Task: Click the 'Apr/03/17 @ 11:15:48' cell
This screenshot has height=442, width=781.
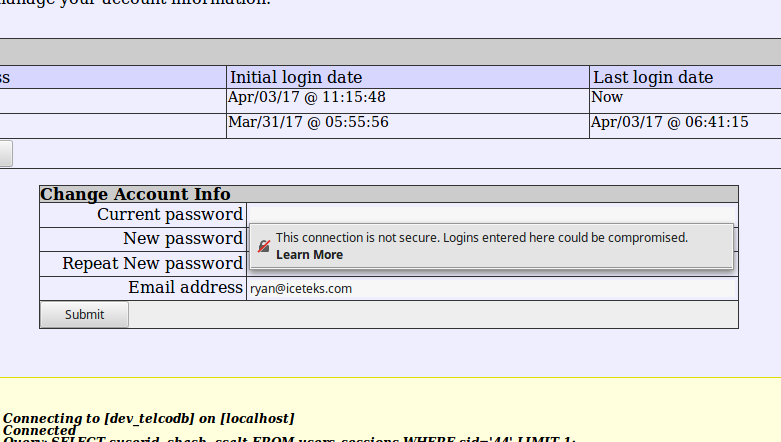Action: tap(407, 101)
